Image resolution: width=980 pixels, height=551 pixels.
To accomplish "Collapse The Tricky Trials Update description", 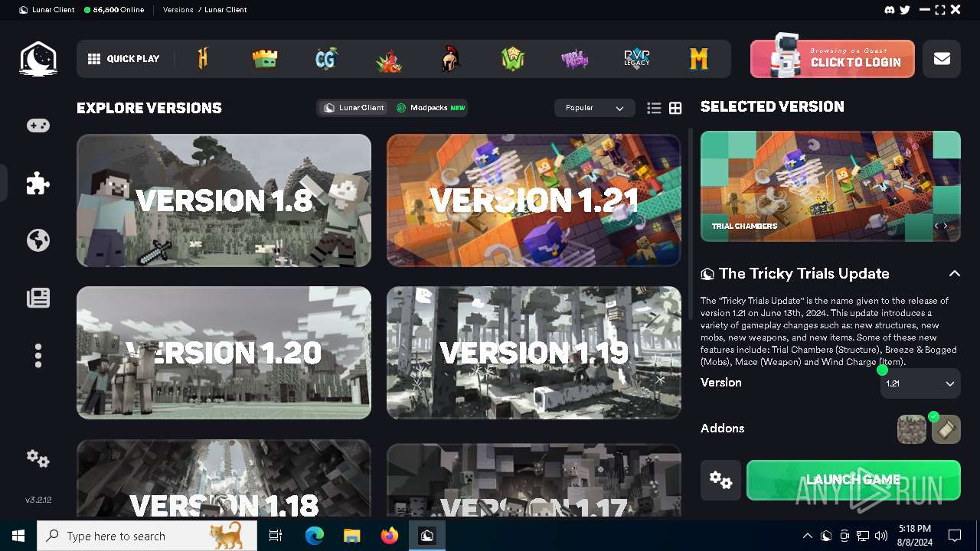I will pyautogui.click(x=954, y=273).
